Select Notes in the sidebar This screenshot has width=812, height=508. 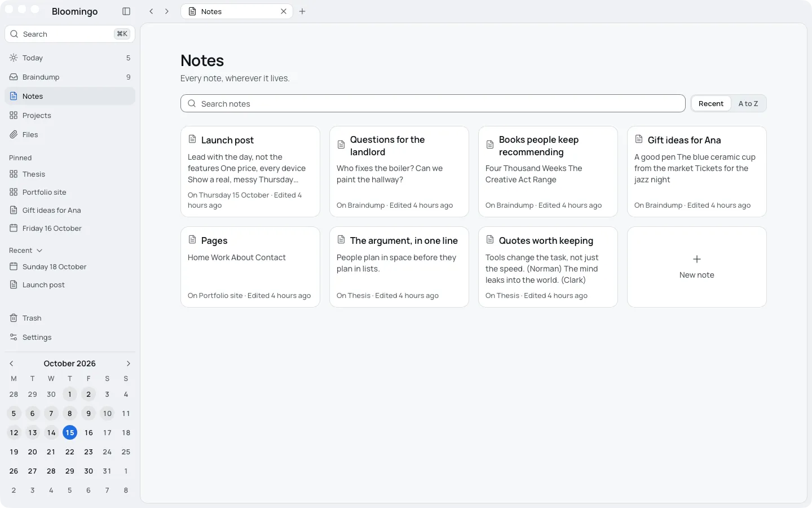pos(70,96)
